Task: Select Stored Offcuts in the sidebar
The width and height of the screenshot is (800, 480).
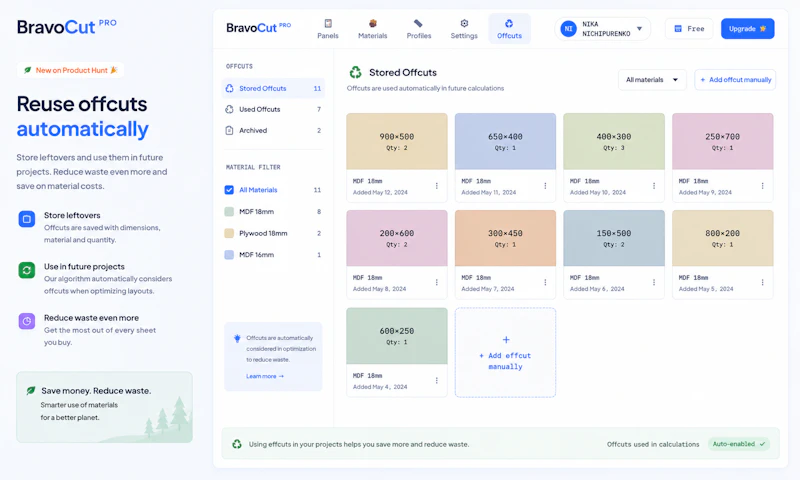Action: (x=273, y=88)
